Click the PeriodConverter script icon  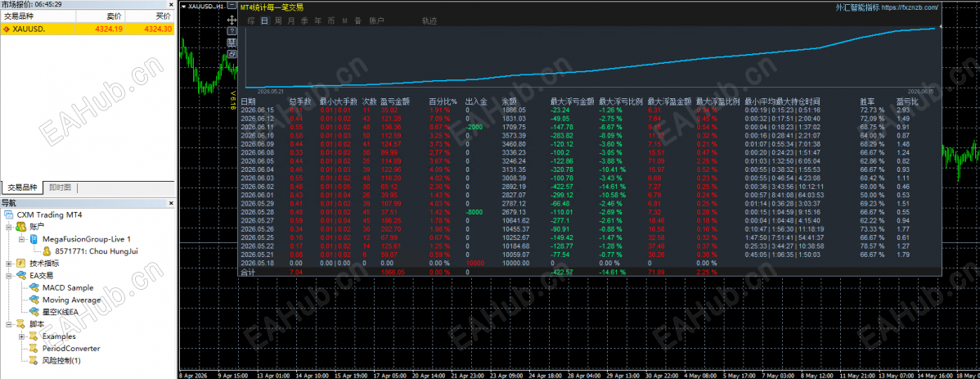[34, 349]
